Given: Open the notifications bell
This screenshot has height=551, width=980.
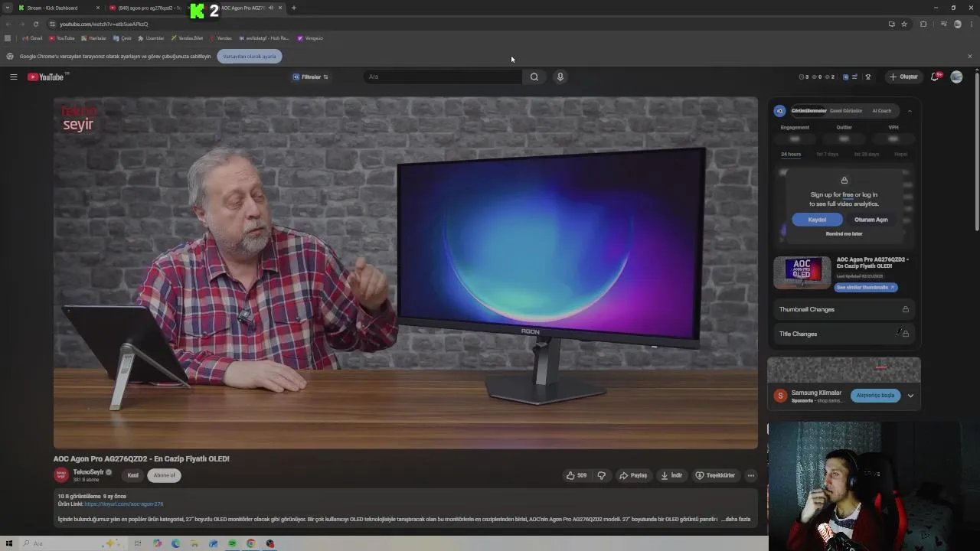Looking at the screenshot, I should click(x=935, y=77).
